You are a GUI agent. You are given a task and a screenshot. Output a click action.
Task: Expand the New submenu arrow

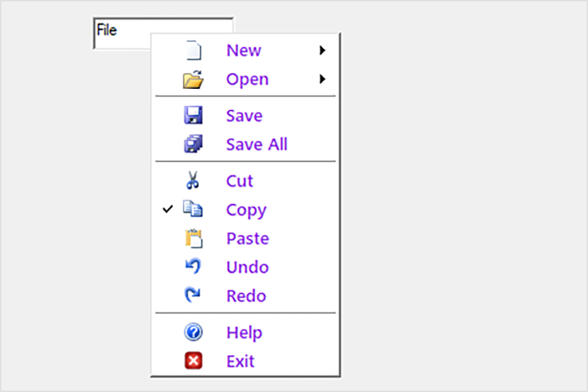point(322,50)
